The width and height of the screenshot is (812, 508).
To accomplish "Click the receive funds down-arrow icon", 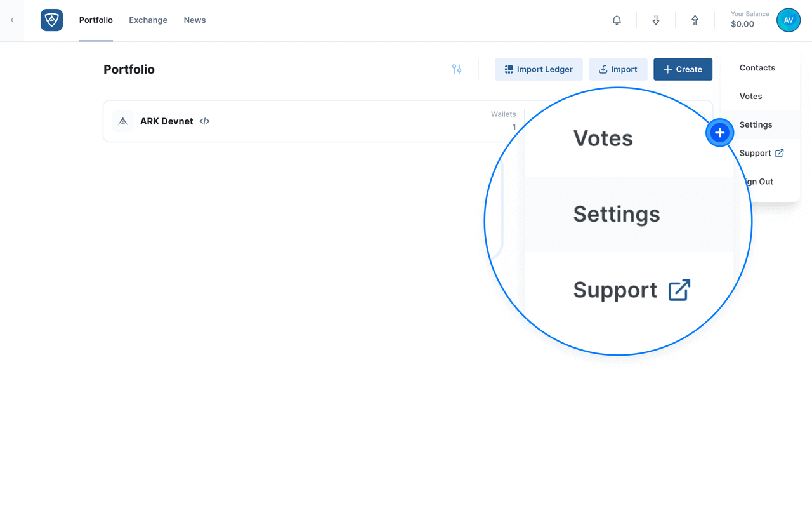I will (x=656, y=20).
